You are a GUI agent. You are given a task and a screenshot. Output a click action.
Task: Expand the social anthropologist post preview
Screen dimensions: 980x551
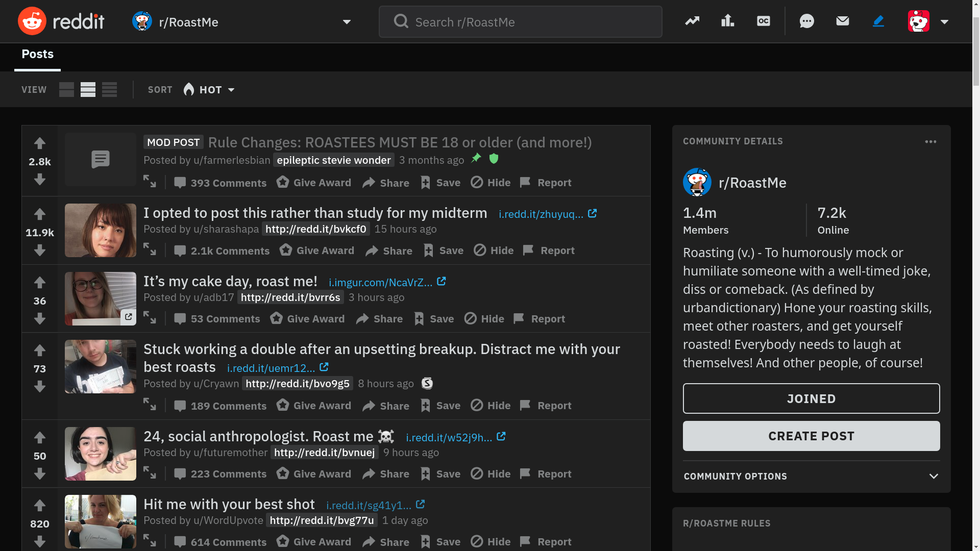click(150, 473)
